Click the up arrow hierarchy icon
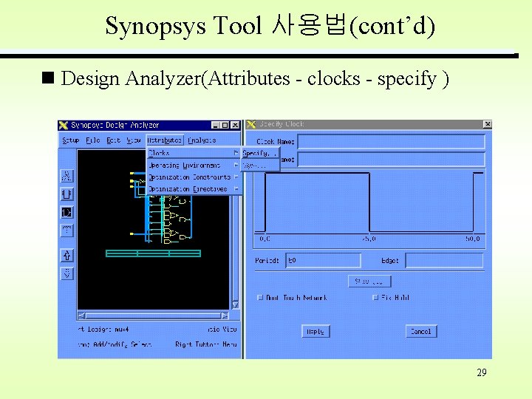Viewport: 532px width, 399px height. tap(66, 255)
